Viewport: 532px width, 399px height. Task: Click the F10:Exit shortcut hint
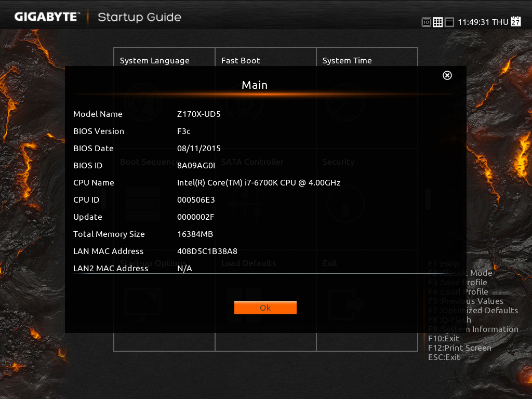444,339
